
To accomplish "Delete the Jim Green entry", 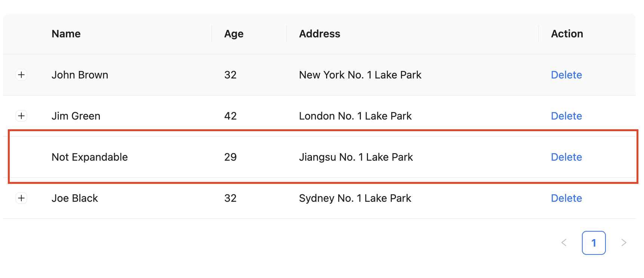I will [x=566, y=116].
